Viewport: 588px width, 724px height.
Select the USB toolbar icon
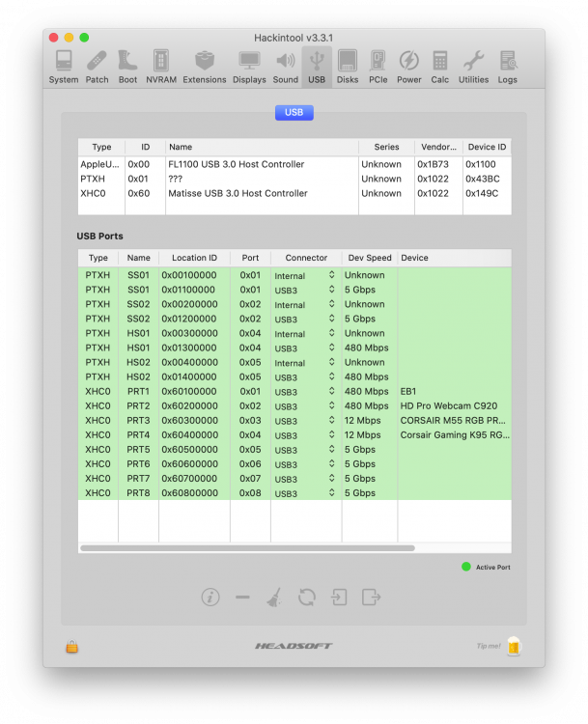317,67
